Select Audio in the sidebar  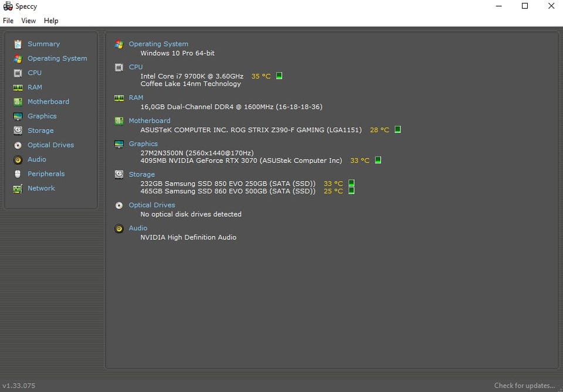pyautogui.click(x=36, y=159)
